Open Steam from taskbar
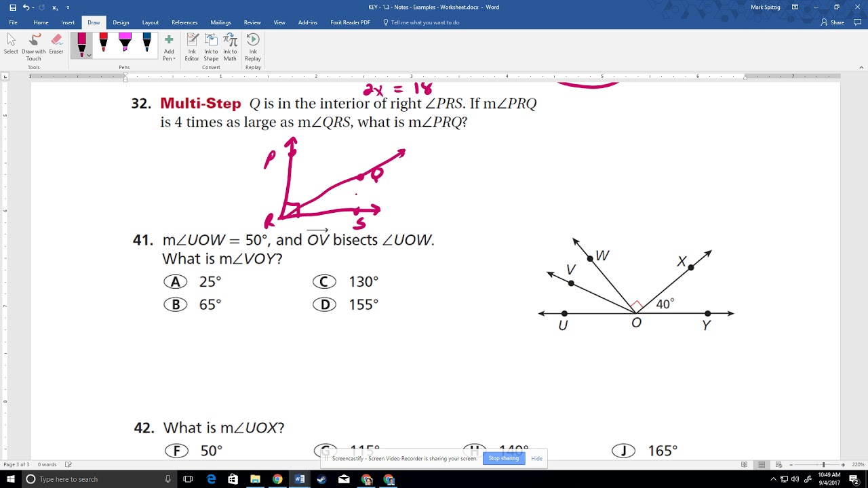The width and height of the screenshot is (868, 488). click(321, 479)
